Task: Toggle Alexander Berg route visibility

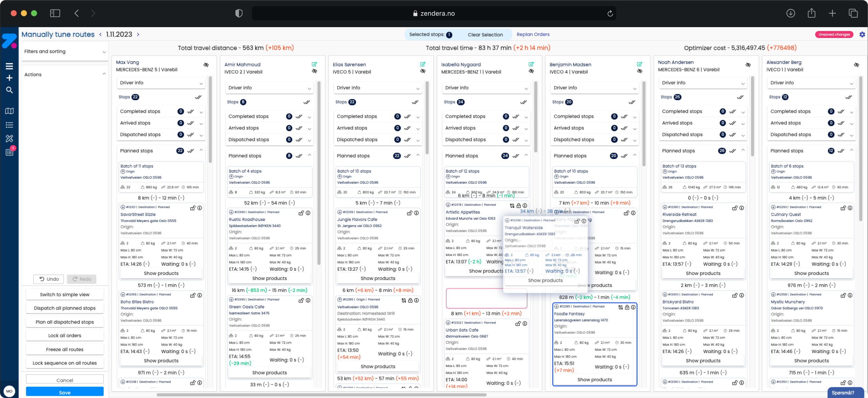Action: 856,65
